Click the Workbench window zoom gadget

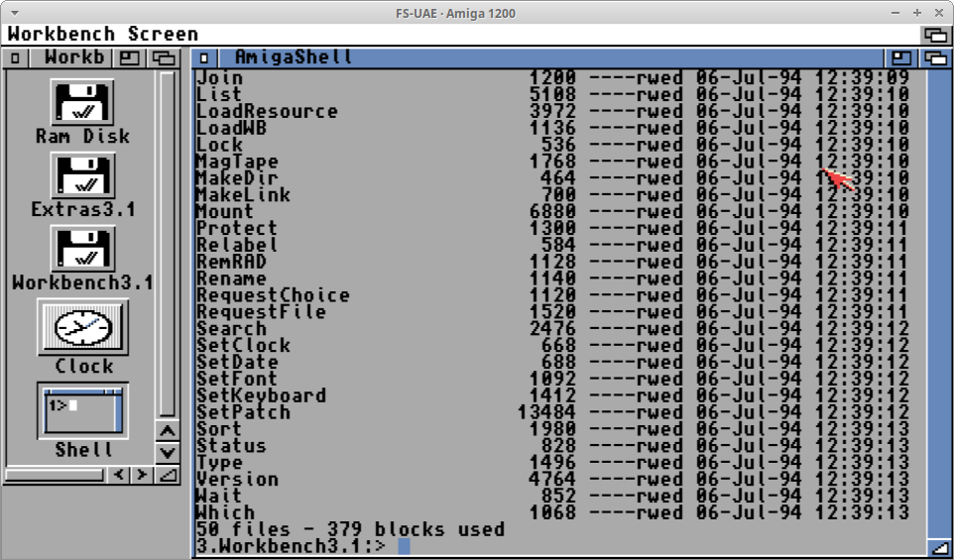click(x=128, y=58)
